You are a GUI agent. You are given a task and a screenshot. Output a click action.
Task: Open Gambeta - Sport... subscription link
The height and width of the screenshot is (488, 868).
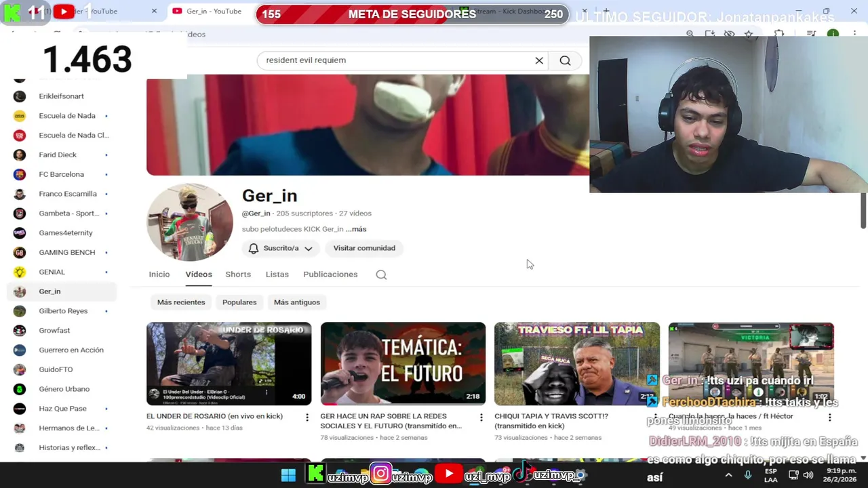click(x=68, y=213)
